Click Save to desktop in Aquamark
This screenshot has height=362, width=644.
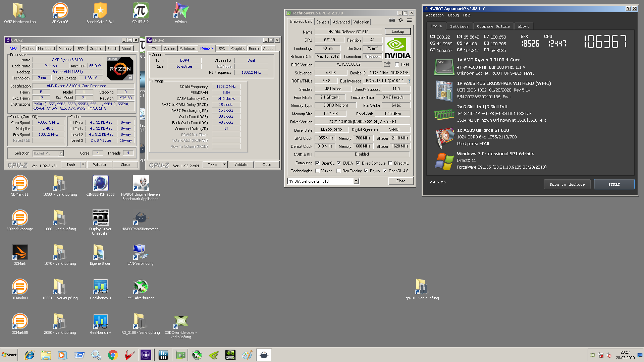567,184
